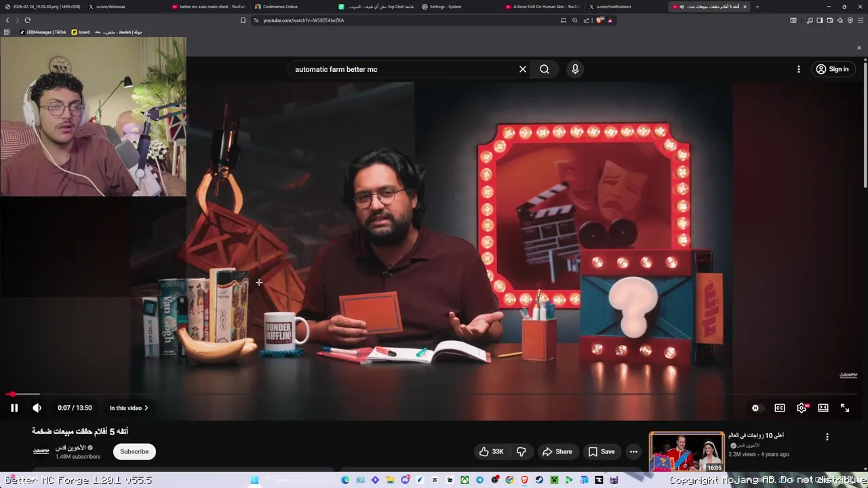Subscribe to the channel
Image resolution: width=868 pixels, height=488 pixels.
click(x=134, y=451)
